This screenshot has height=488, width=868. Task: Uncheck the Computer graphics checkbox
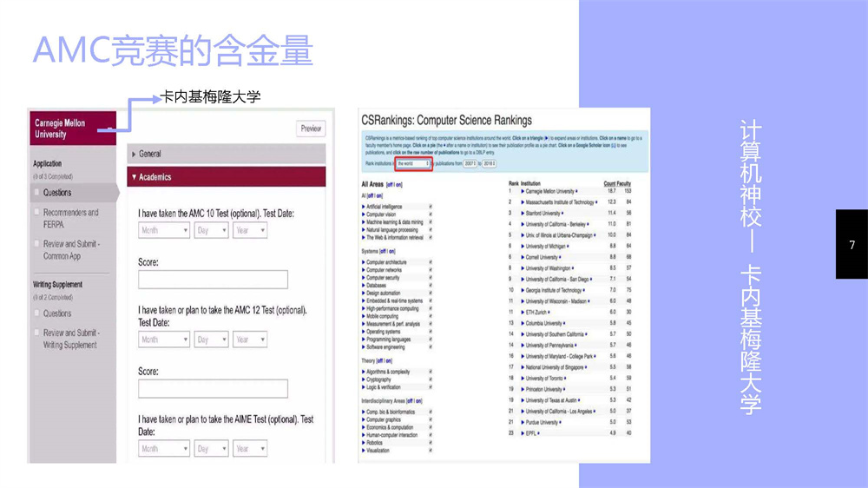pos(431,420)
